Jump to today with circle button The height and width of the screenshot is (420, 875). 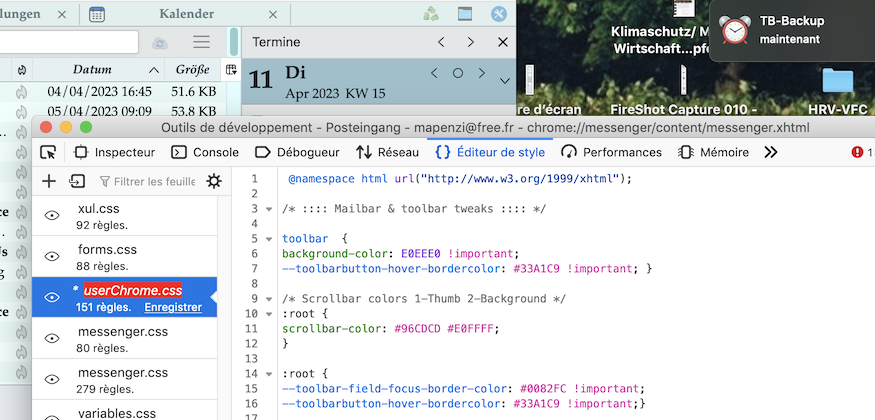458,73
